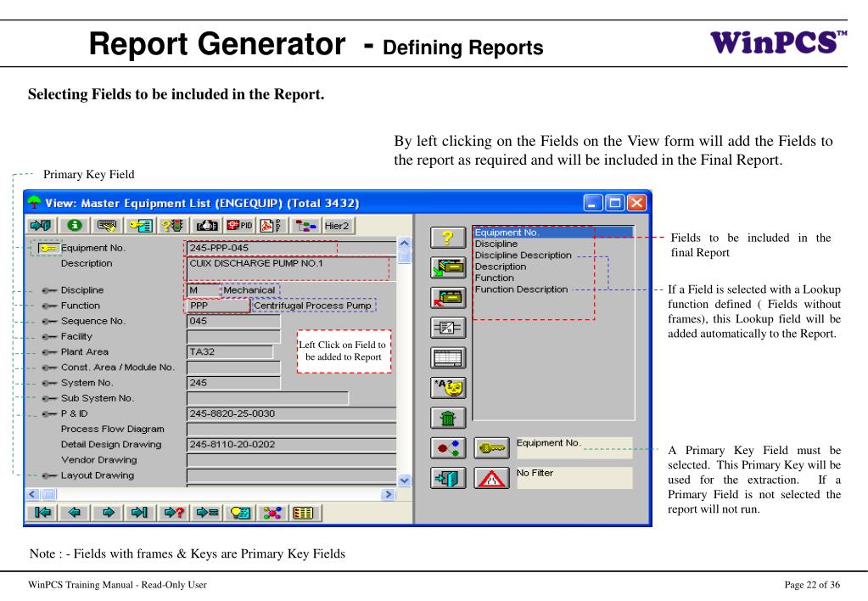Click the red blue green nodes button
The height and width of the screenshot is (601, 868).
448,447
